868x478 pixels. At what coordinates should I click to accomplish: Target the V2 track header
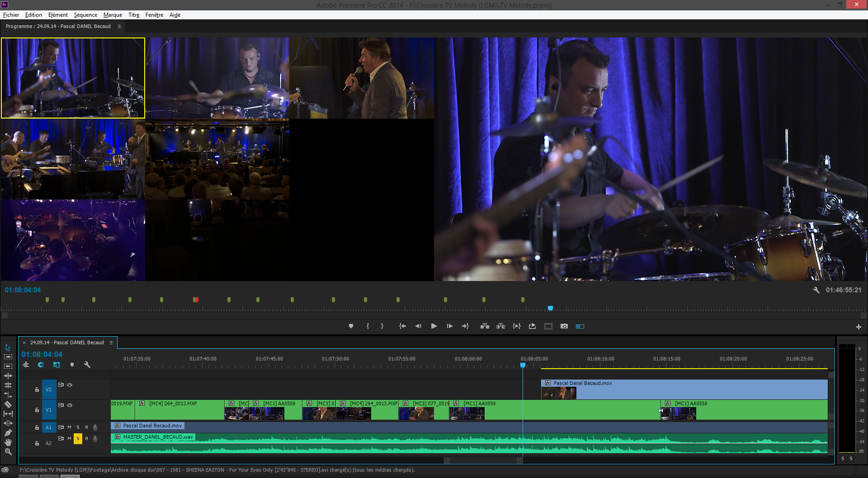click(49, 389)
